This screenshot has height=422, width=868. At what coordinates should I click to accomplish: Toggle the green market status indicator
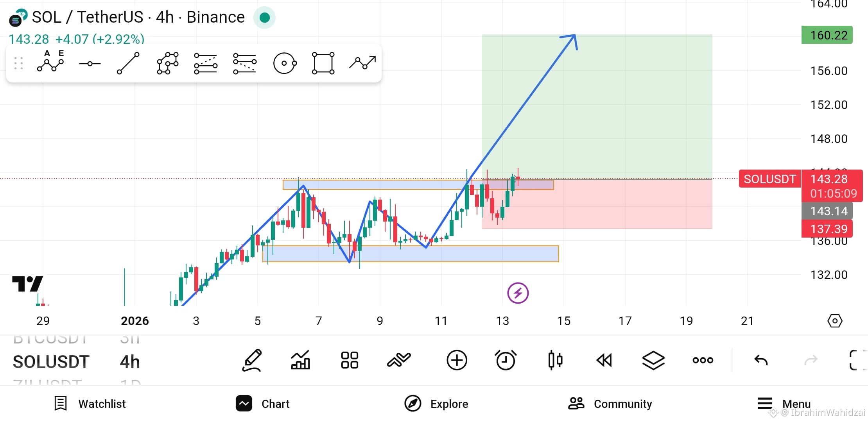(265, 18)
